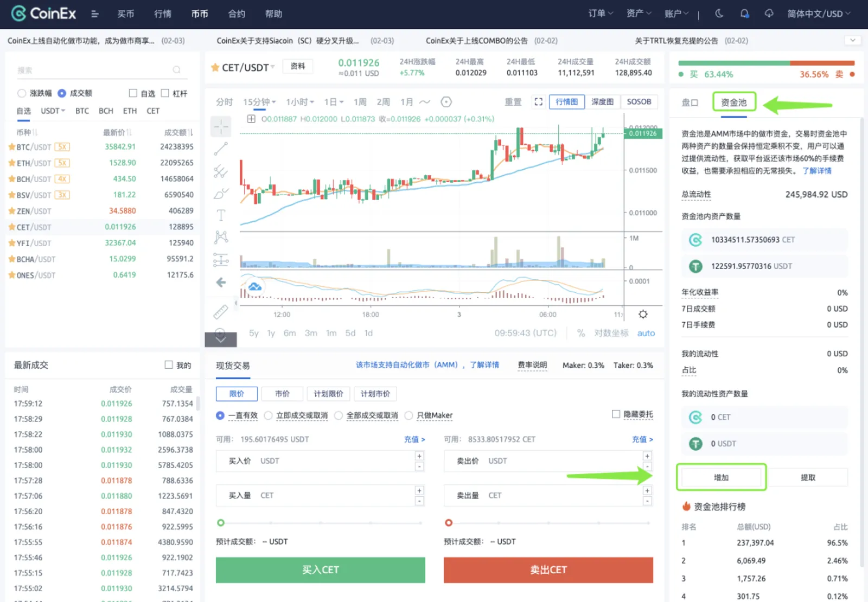Click 卖出CET button
The image size is (868, 602).
(548, 570)
